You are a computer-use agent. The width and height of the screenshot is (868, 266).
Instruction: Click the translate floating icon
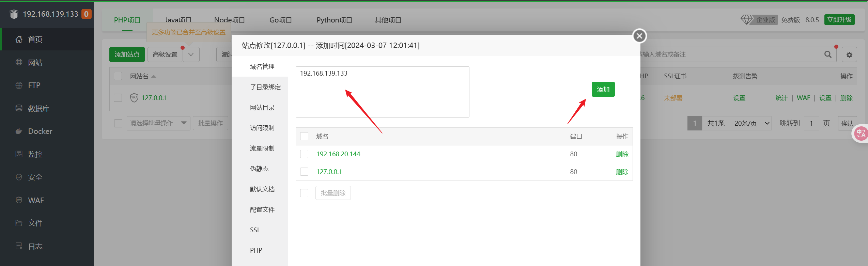point(861,134)
